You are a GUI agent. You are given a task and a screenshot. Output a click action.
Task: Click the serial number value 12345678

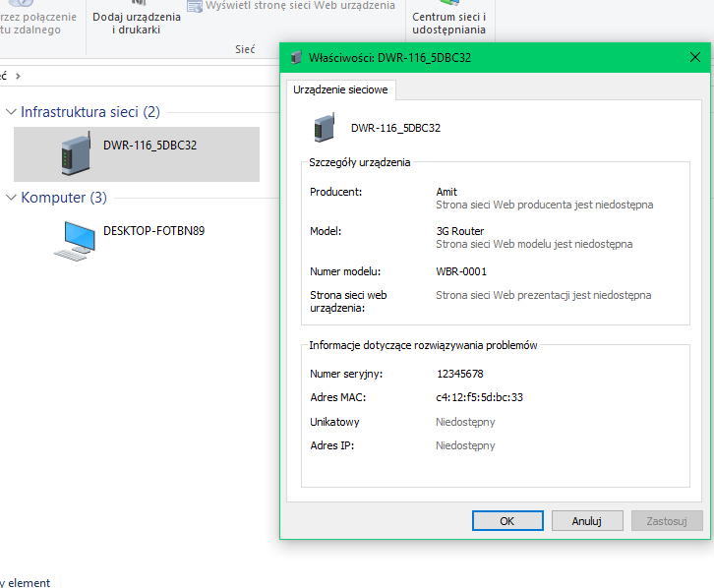point(459,374)
